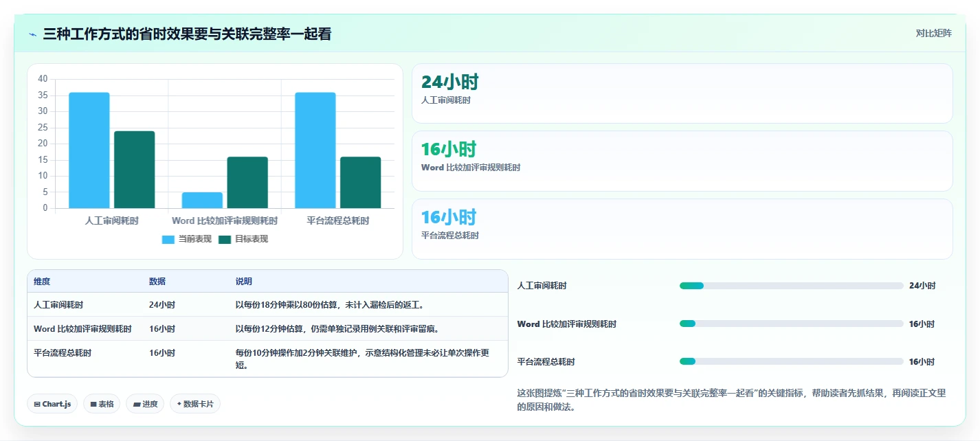Click the Word 比较加评审规则耗时 table cell

[82, 329]
